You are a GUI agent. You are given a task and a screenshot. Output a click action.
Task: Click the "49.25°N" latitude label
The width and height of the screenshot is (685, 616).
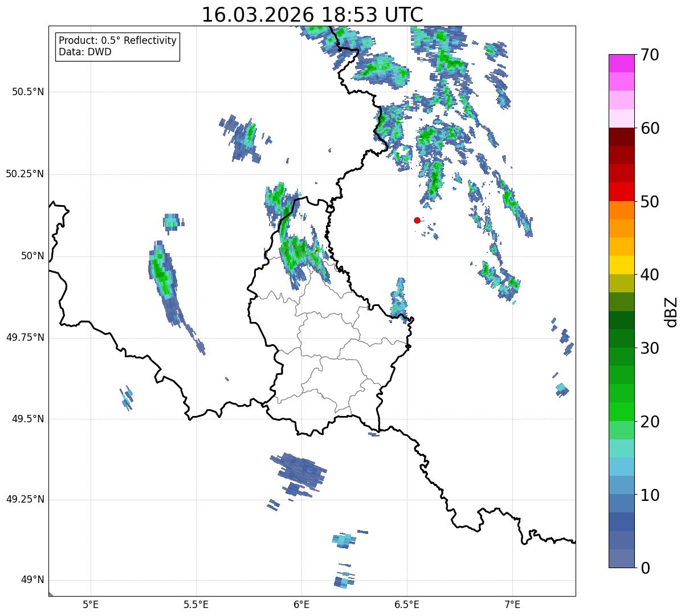(25, 500)
